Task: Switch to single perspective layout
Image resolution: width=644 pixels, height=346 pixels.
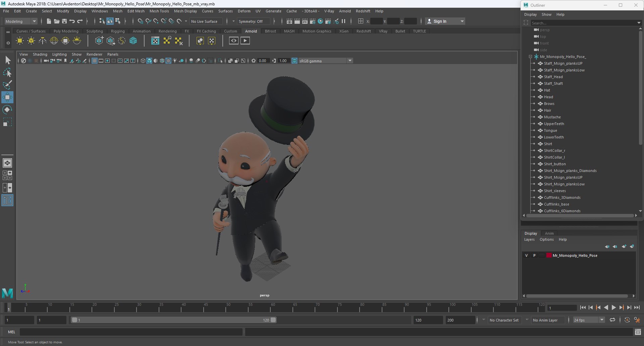Action: click(7, 163)
